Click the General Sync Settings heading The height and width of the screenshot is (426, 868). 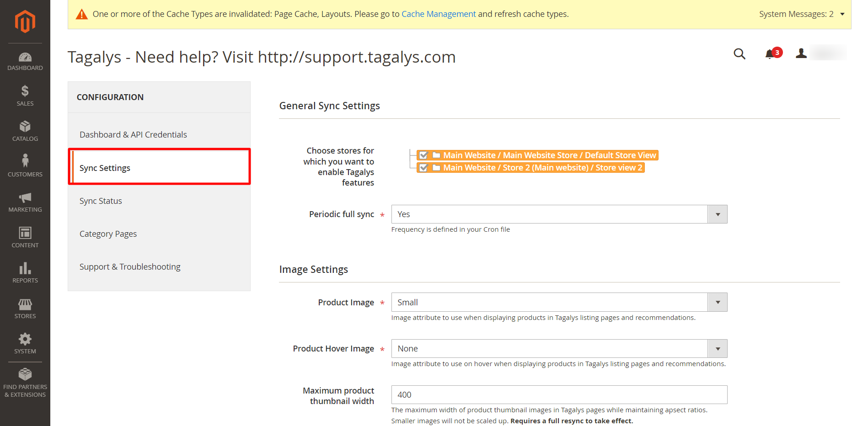[x=329, y=106]
